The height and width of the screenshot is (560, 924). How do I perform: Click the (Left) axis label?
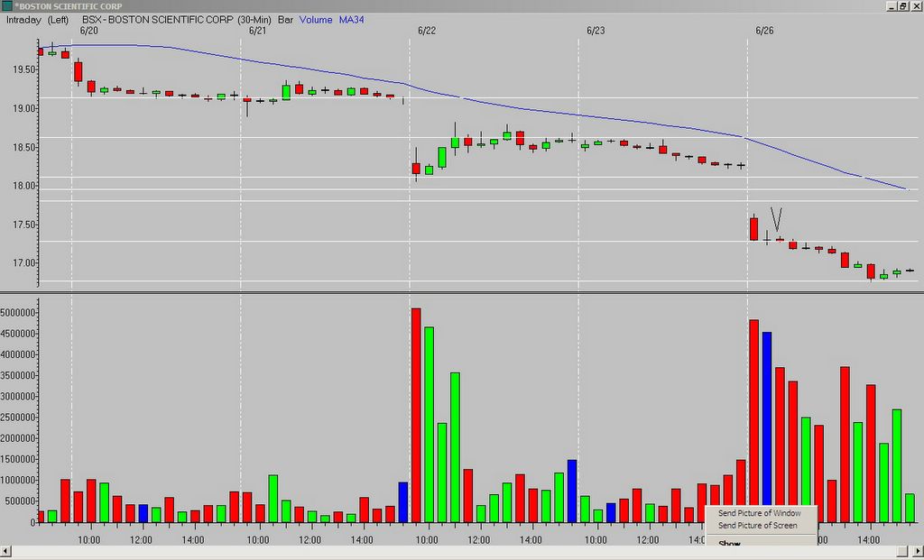pyautogui.click(x=58, y=20)
